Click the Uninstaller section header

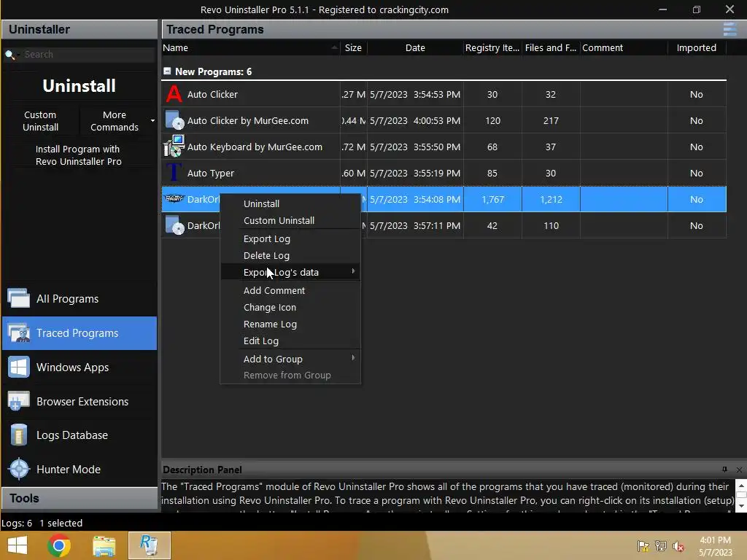[x=79, y=29]
